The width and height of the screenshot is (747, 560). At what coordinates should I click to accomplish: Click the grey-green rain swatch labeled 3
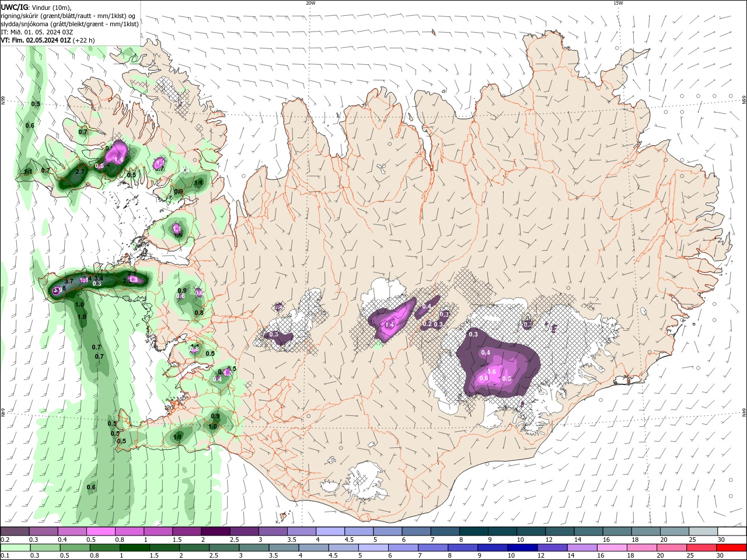[254, 548]
